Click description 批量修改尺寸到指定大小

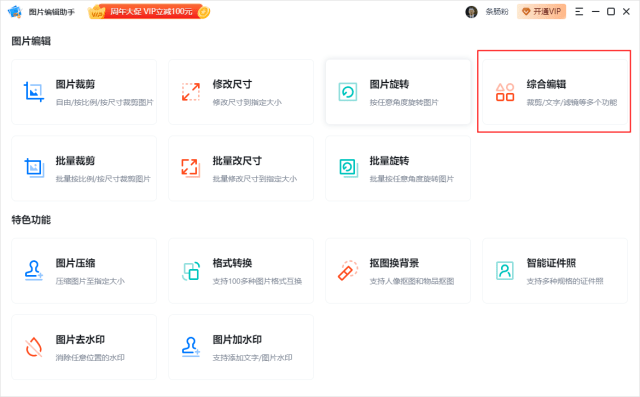pos(255,179)
